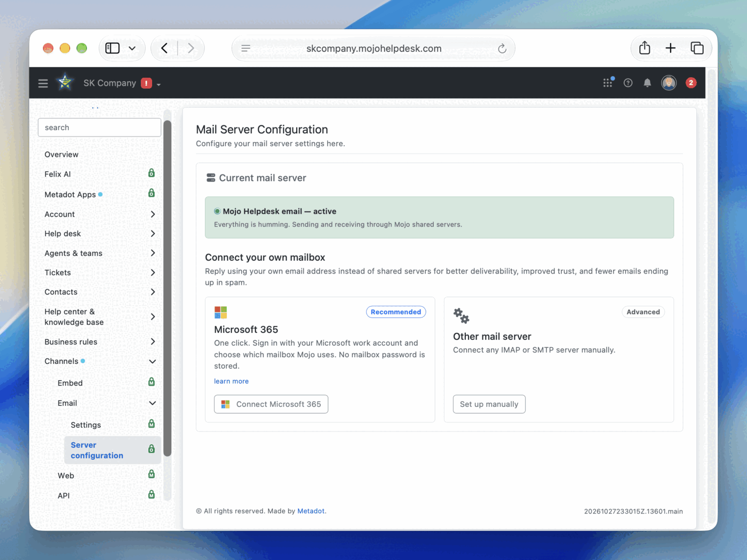Expand the Agents & teams section
Image resolution: width=747 pixels, height=560 pixels.
click(153, 253)
